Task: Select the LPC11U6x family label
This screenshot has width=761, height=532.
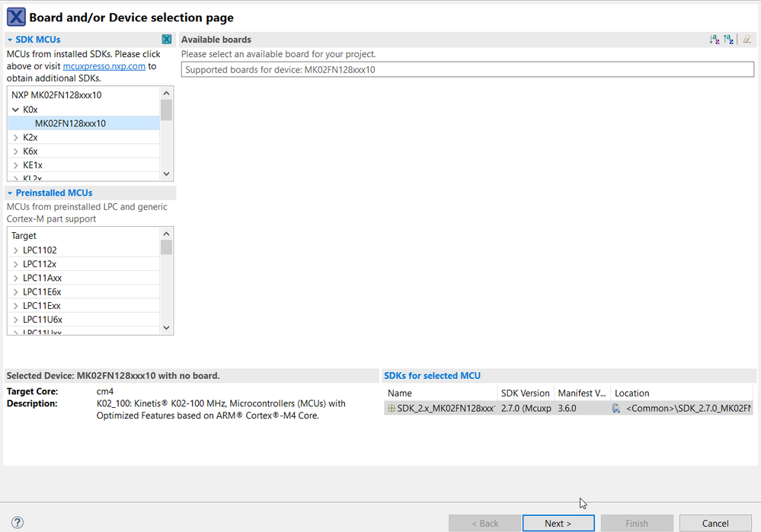Action: pos(43,320)
